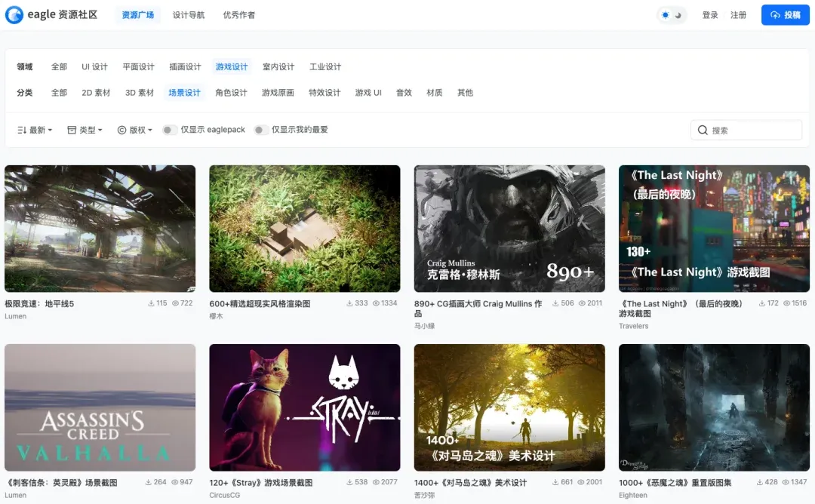The width and height of the screenshot is (815, 504).
Task: Select the 其他 category
Action: coord(465,93)
